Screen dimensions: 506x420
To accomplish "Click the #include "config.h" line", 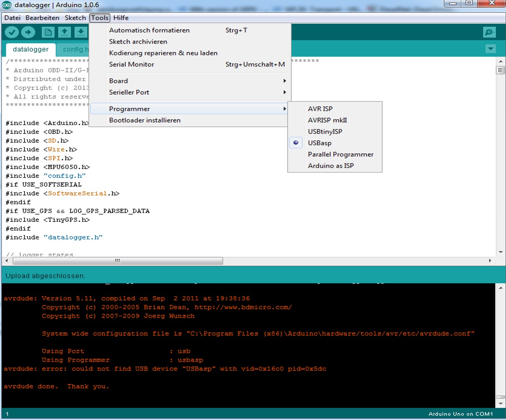I will pyautogui.click(x=45, y=176).
